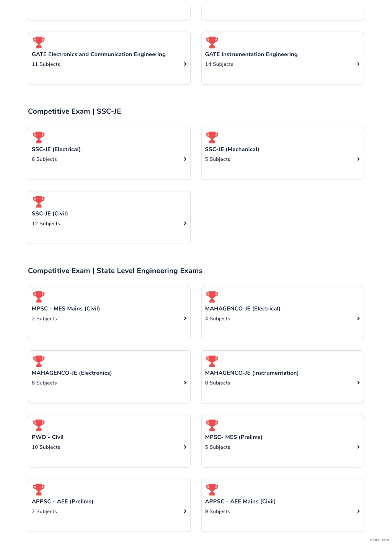This screenshot has height=554, width=392.
Task: Expand GATE Electronics and Communication Engineering chevron
Action: tap(185, 64)
